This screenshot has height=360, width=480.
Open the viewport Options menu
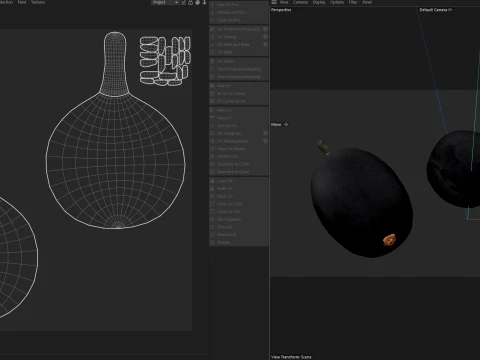coord(337,2)
